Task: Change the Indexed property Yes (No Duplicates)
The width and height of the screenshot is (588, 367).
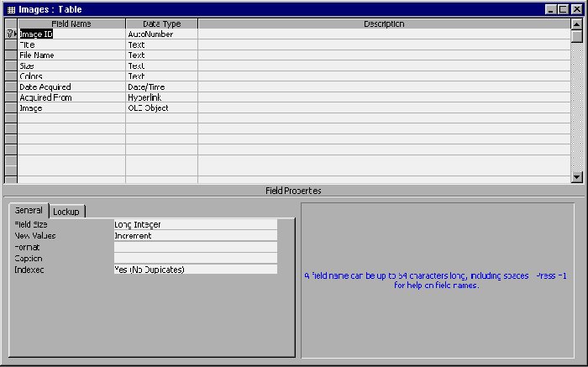Action: [x=195, y=270]
